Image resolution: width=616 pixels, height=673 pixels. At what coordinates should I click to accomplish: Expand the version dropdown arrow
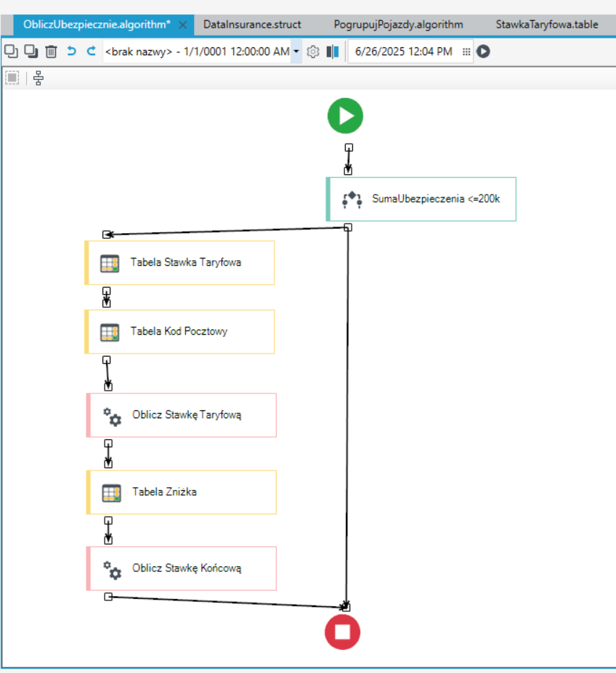(296, 52)
